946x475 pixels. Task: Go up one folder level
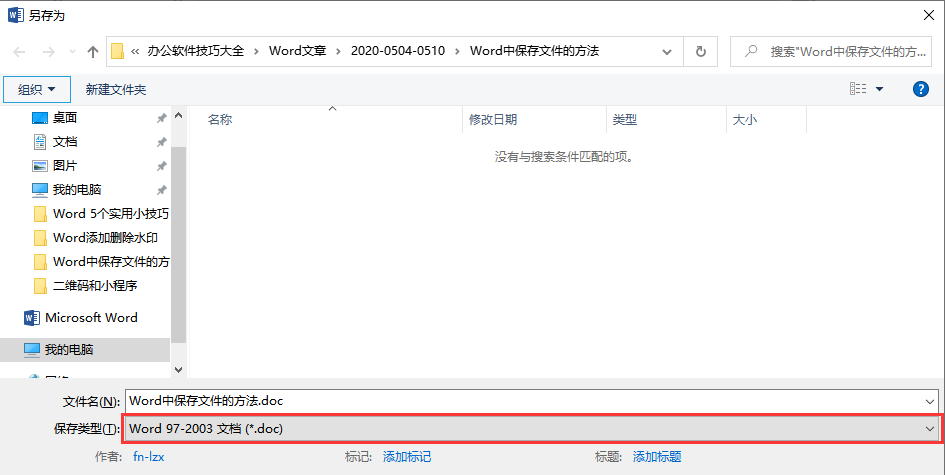[92, 52]
